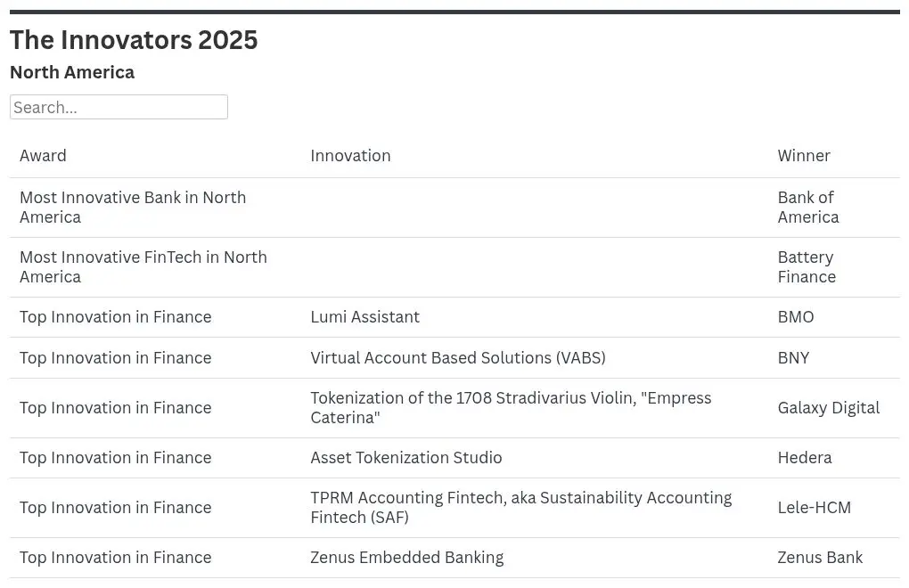The height and width of the screenshot is (588, 909).
Task: Click the BNY winner cell
Action: 793,358
